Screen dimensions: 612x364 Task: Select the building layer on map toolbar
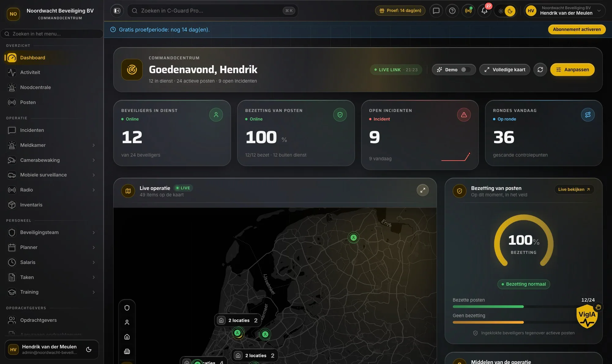127,351
